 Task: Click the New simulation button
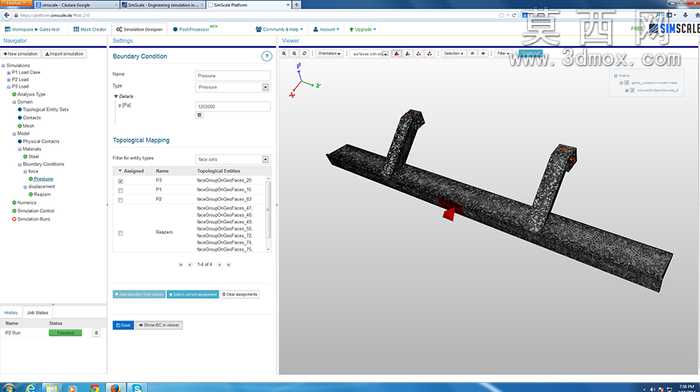tap(21, 54)
